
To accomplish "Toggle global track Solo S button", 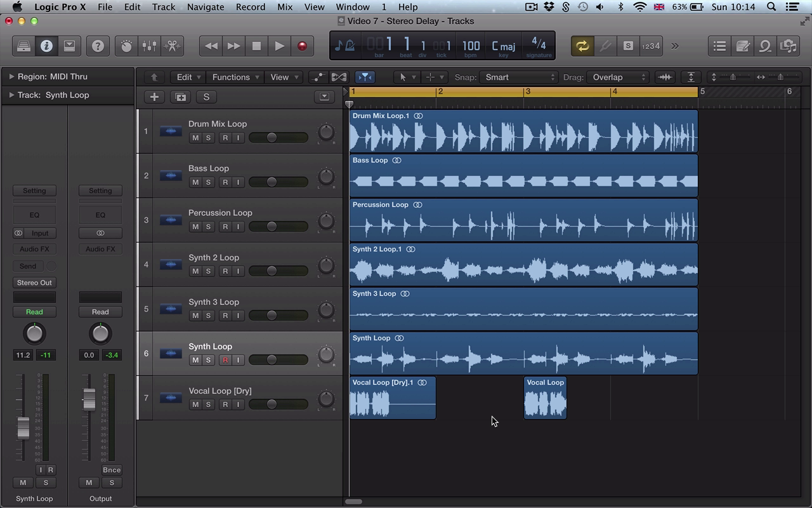I will coord(206,97).
